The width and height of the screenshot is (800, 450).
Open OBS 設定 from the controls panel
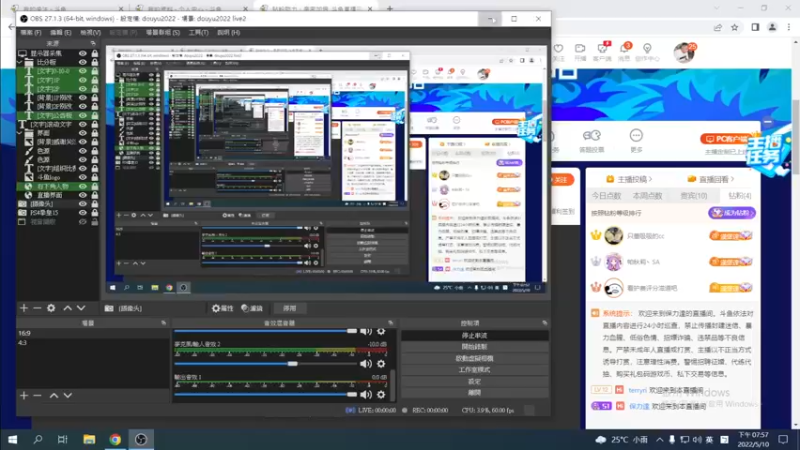[474, 382]
